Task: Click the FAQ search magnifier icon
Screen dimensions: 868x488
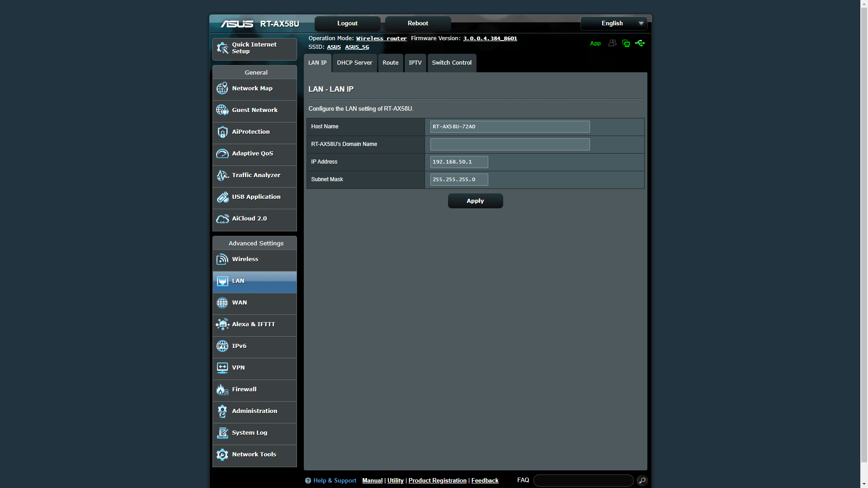Action: click(642, 480)
